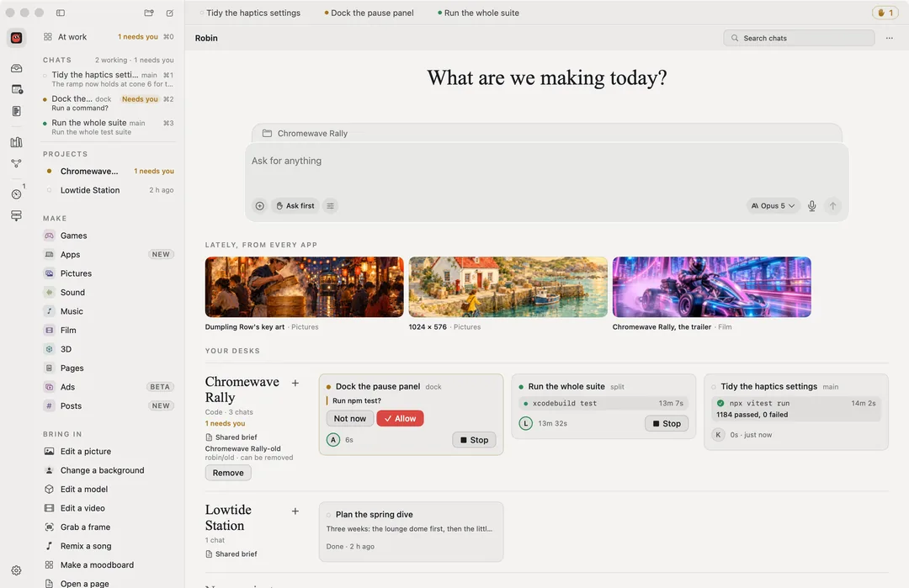Open the three-dot menu beside Search chats
This screenshot has width=909, height=588.
[x=890, y=38]
